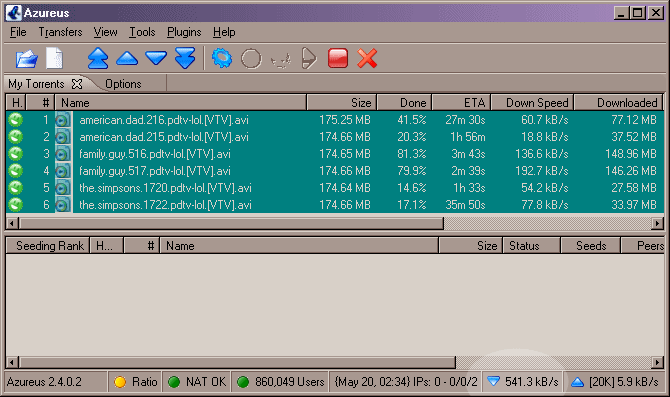Click health icon of american.dad.216 row
Viewport: 670px width, 397px height.
16,120
